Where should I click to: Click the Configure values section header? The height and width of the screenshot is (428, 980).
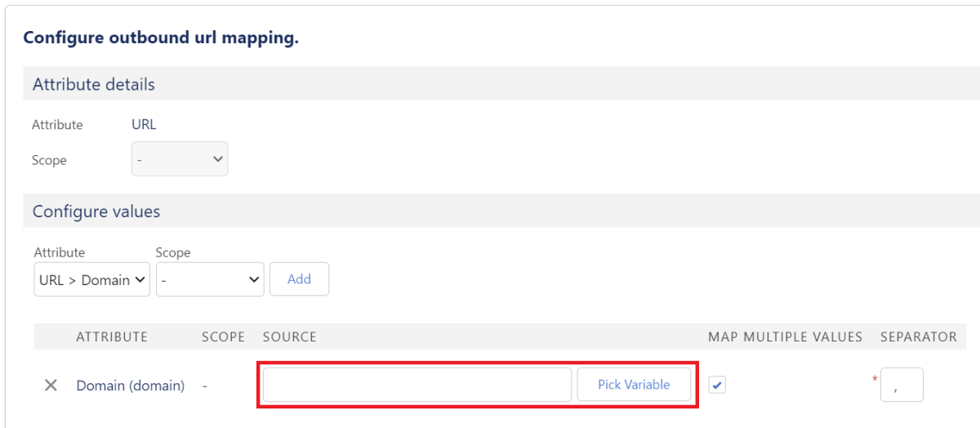tap(96, 212)
